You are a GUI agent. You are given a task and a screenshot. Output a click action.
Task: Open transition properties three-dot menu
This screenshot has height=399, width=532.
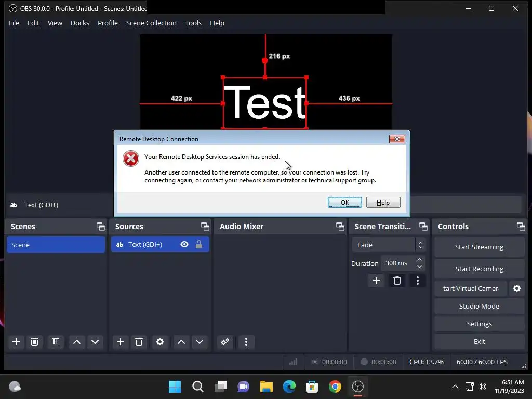tap(418, 281)
